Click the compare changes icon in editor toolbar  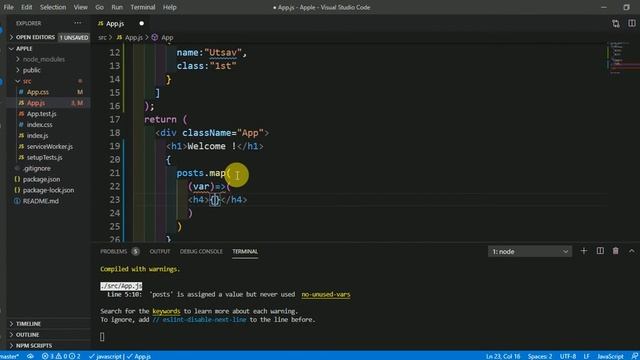pyautogui.click(x=616, y=24)
